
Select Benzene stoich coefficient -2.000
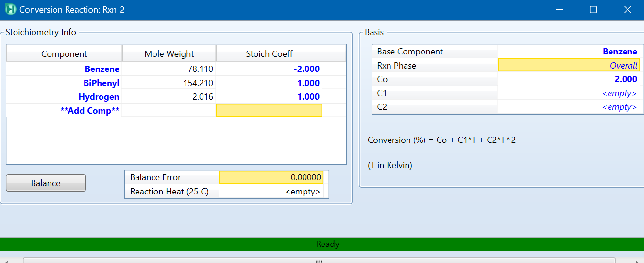(x=269, y=69)
